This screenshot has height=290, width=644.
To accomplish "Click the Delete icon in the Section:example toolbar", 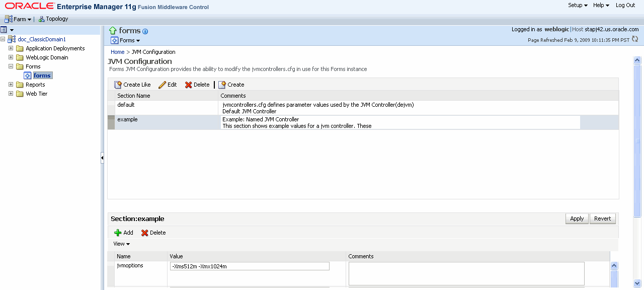I will [x=143, y=232].
